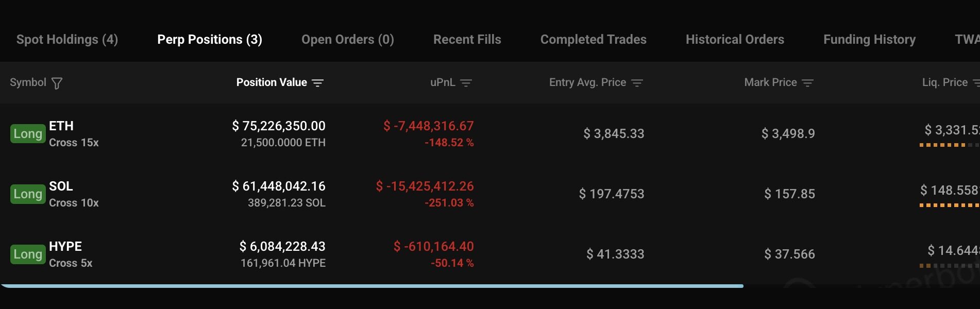View the Funding History tab
Viewport: 980px width, 309px height.
[x=869, y=40]
